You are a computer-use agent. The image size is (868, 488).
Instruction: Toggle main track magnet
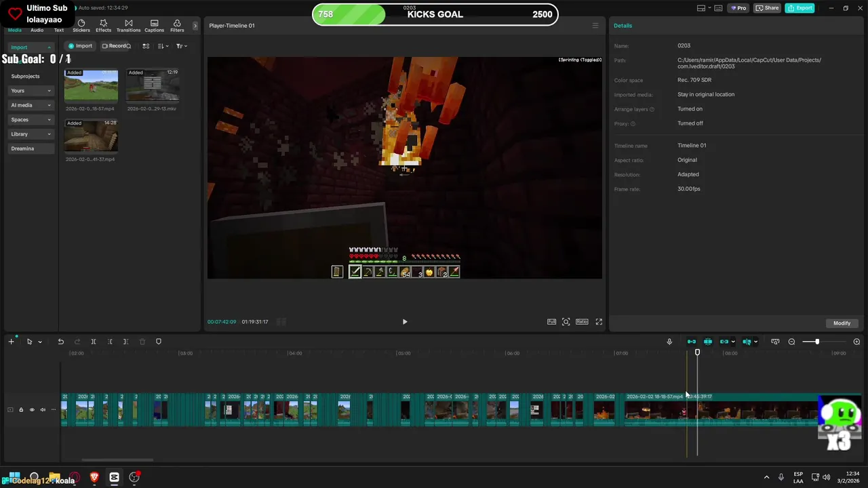[692, 342]
